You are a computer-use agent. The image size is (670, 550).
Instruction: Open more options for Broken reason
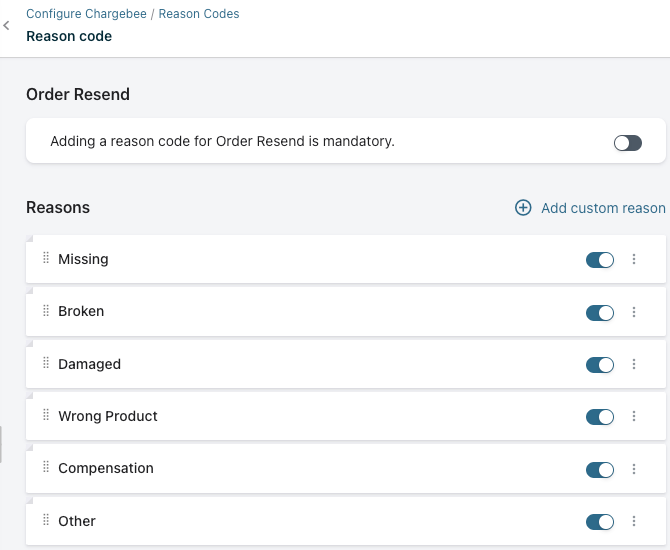[x=634, y=312]
